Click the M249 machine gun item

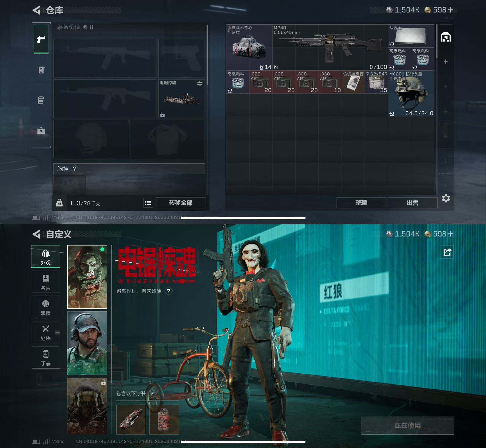330,47
